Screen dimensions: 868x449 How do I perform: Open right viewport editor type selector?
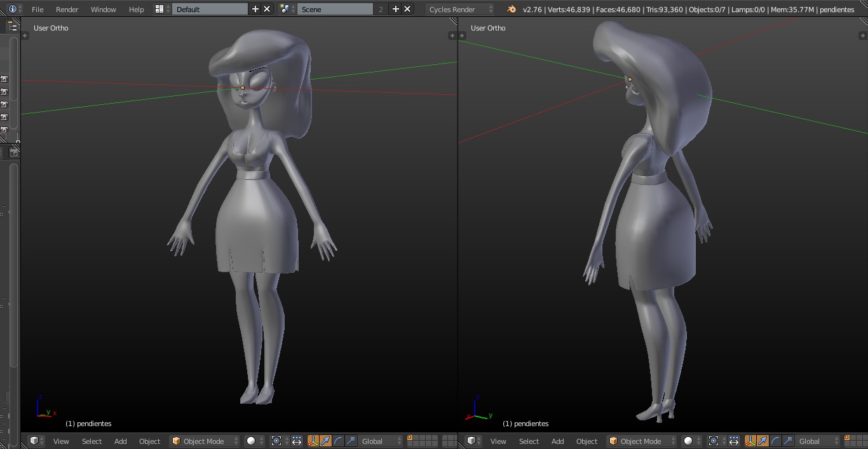pyautogui.click(x=475, y=441)
